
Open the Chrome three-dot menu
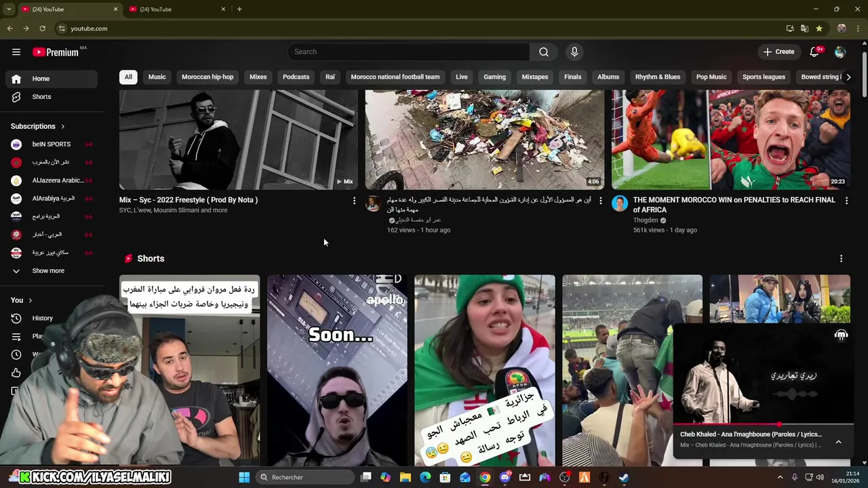[x=859, y=28]
